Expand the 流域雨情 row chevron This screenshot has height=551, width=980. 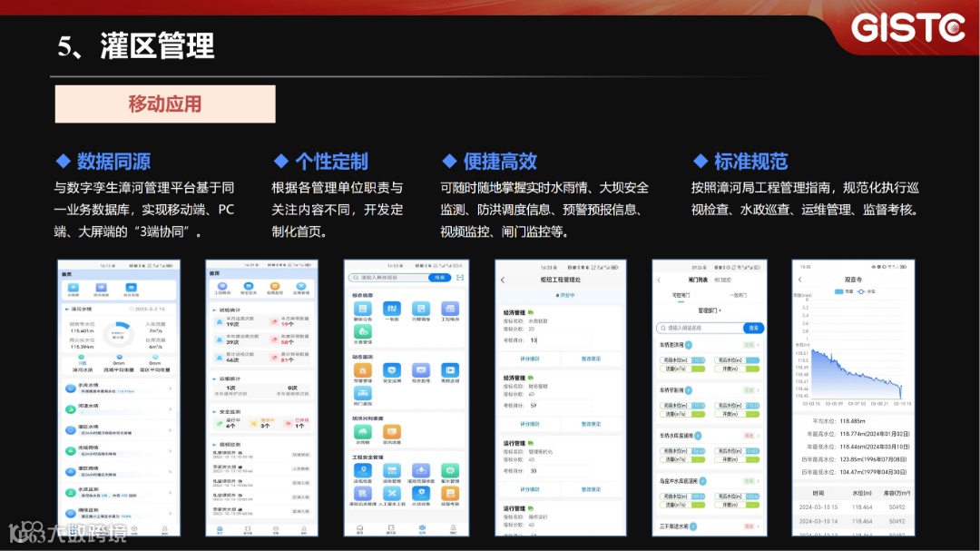pyautogui.click(x=170, y=450)
